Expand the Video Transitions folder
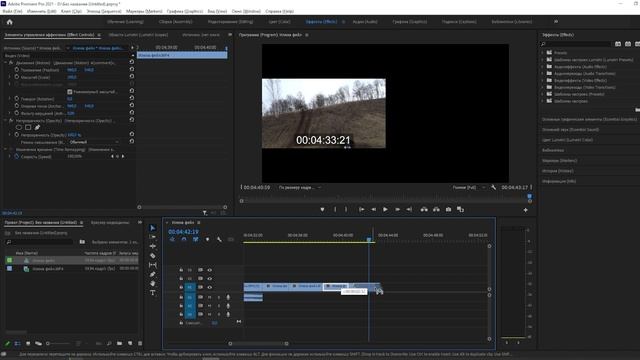 [x=543, y=87]
